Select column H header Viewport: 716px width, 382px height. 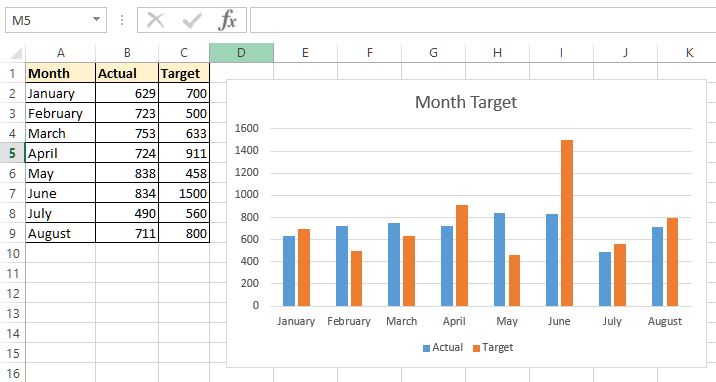point(497,53)
